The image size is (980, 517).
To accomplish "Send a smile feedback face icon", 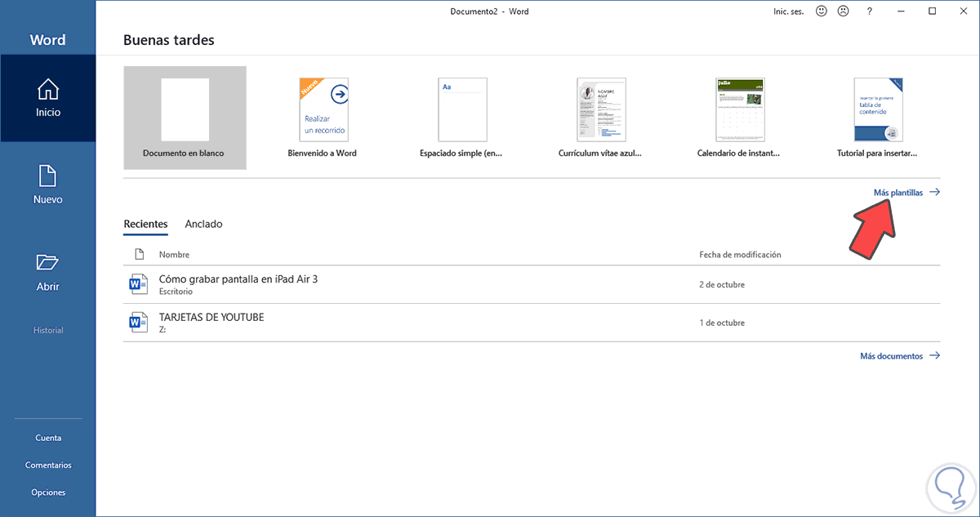I will [x=821, y=11].
